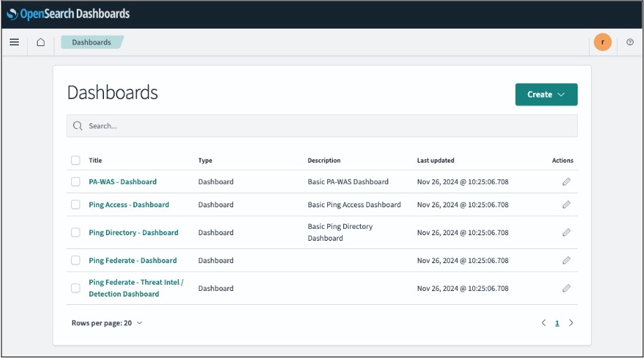The image size is (644, 358).
Task: Select the PA-WAS - Dashboard checkbox
Action: click(75, 181)
